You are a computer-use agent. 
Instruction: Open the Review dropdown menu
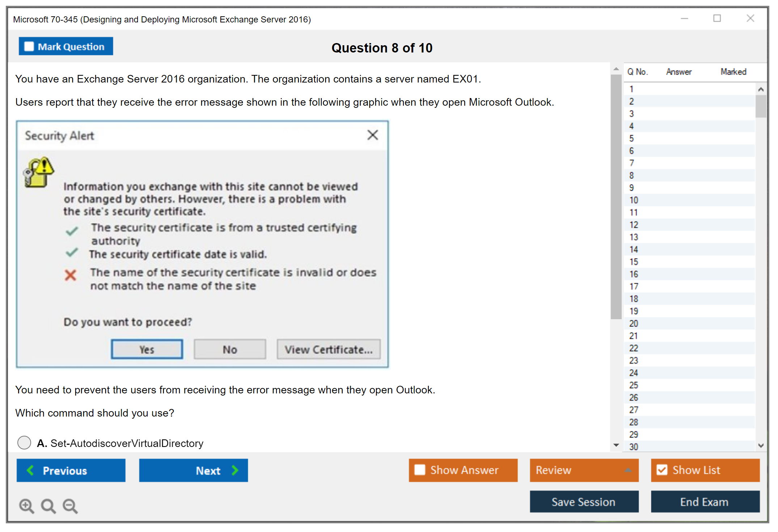584,470
